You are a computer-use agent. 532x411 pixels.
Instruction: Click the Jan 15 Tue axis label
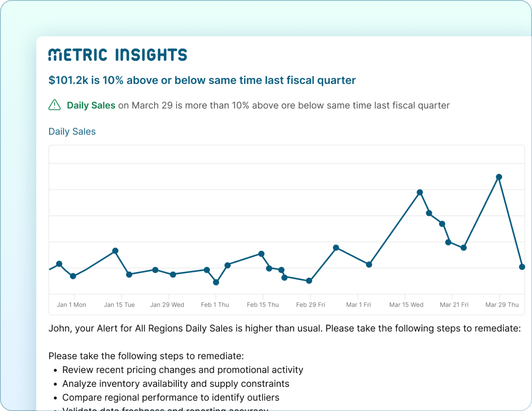point(119,305)
